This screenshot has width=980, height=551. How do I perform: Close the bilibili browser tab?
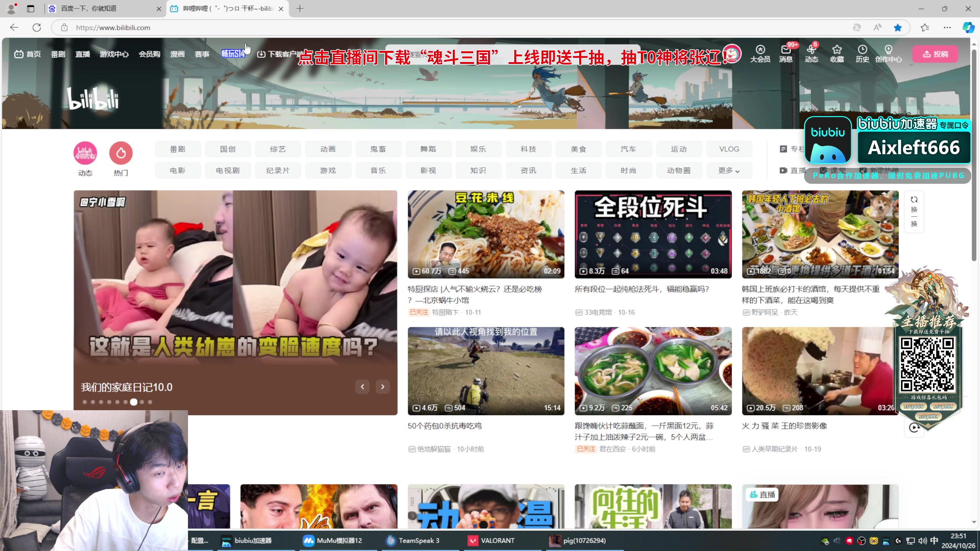point(281,9)
